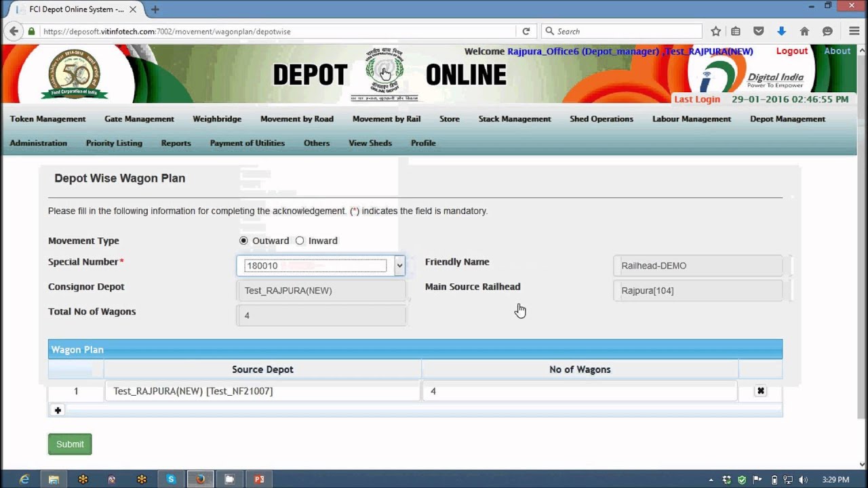Click the Consignor Depot Test_RAJPURA(NEW) field
868x488 pixels.
[321, 291]
